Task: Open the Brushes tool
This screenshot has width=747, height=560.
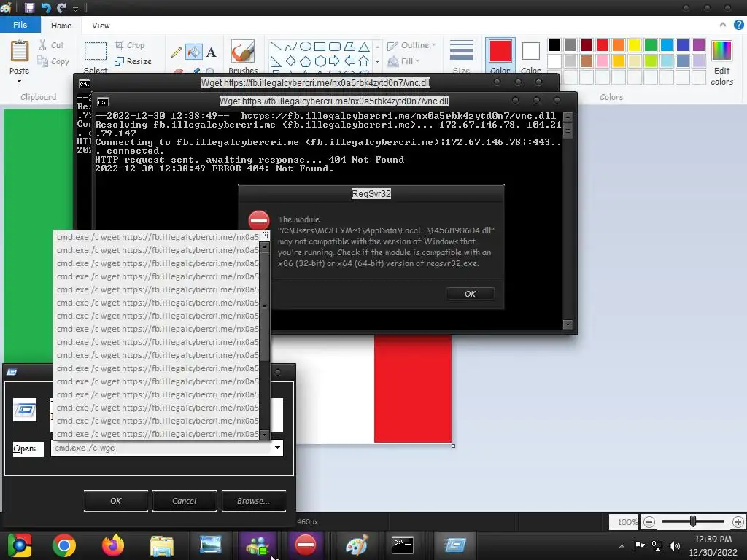Action: 243,56
